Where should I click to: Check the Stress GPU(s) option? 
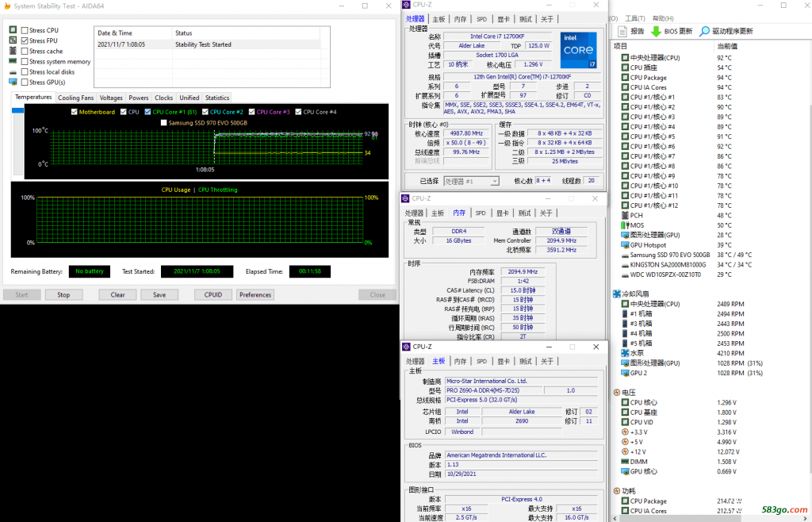point(25,83)
